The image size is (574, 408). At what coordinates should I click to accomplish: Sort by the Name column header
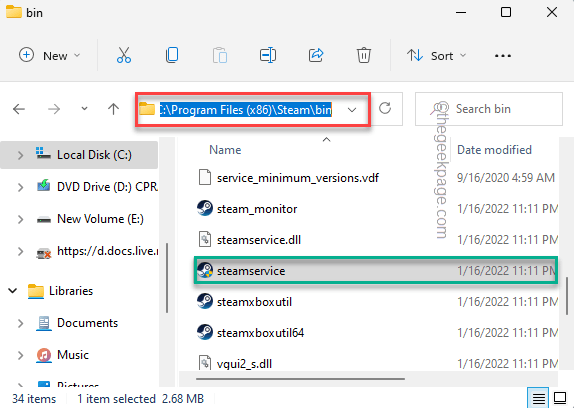coord(225,150)
